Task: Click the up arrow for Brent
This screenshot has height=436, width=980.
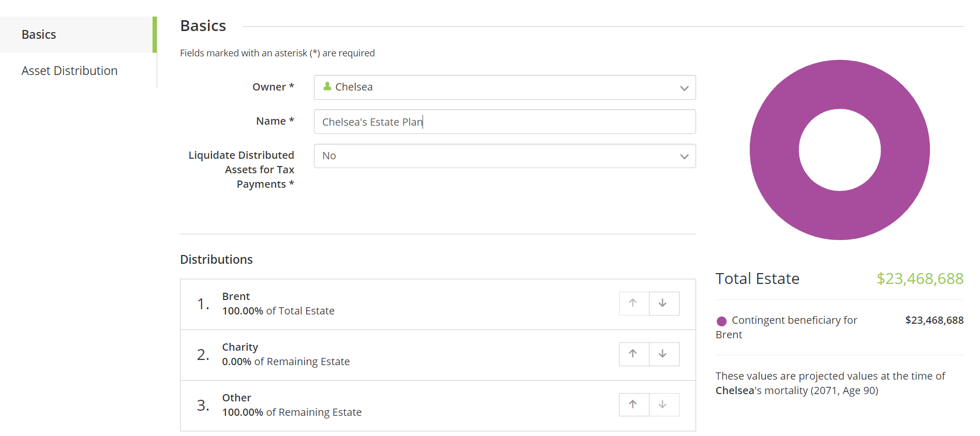Action: point(634,303)
